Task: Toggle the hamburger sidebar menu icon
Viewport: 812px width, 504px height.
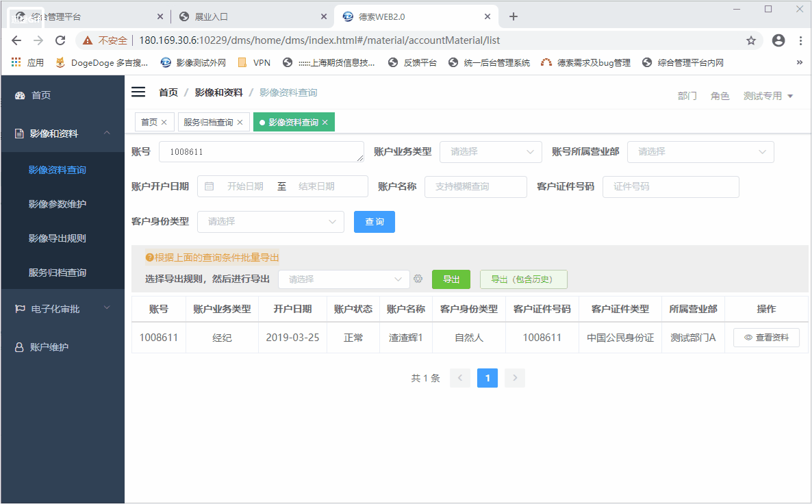Action: click(x=138, y=92)
